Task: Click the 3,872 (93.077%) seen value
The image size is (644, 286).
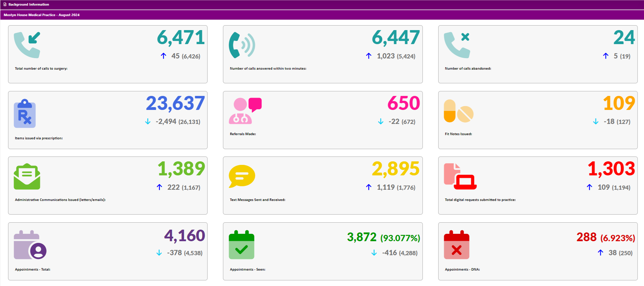Action: tap(384, 237)
